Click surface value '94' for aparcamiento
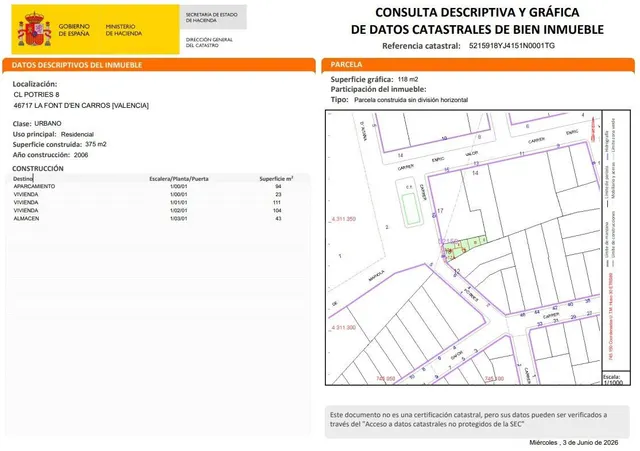640x451 pixels. pyautogui.click(x=278, y=187)
